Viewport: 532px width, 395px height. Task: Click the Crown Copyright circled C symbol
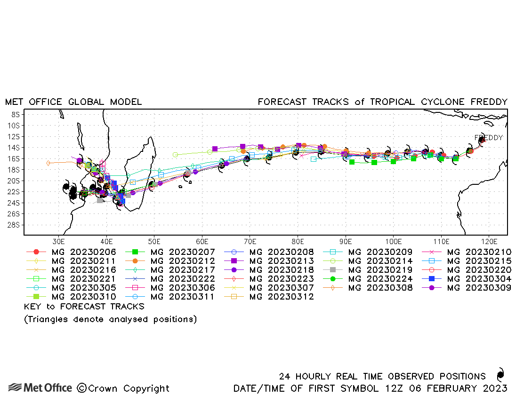pyautogui.click(x=81, y=388)
